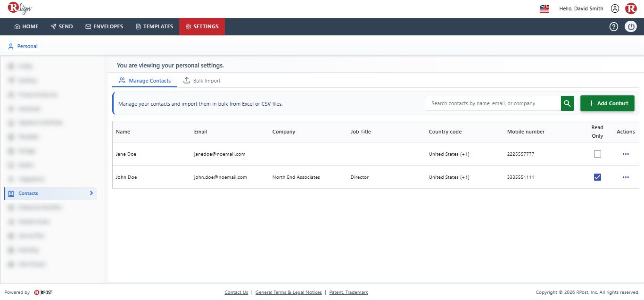Open the Patent, Trademark link
644x300 pixels.
click(348, 292)
